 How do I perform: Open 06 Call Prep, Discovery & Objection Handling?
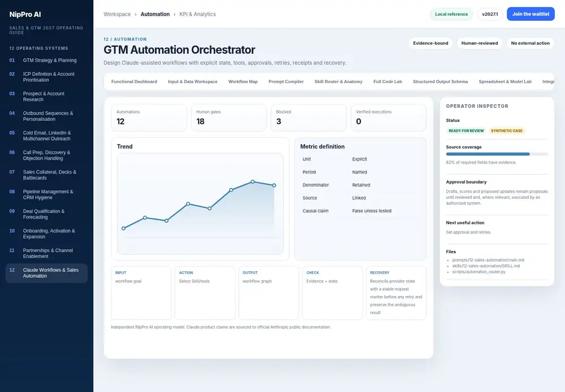coord(46,155)
